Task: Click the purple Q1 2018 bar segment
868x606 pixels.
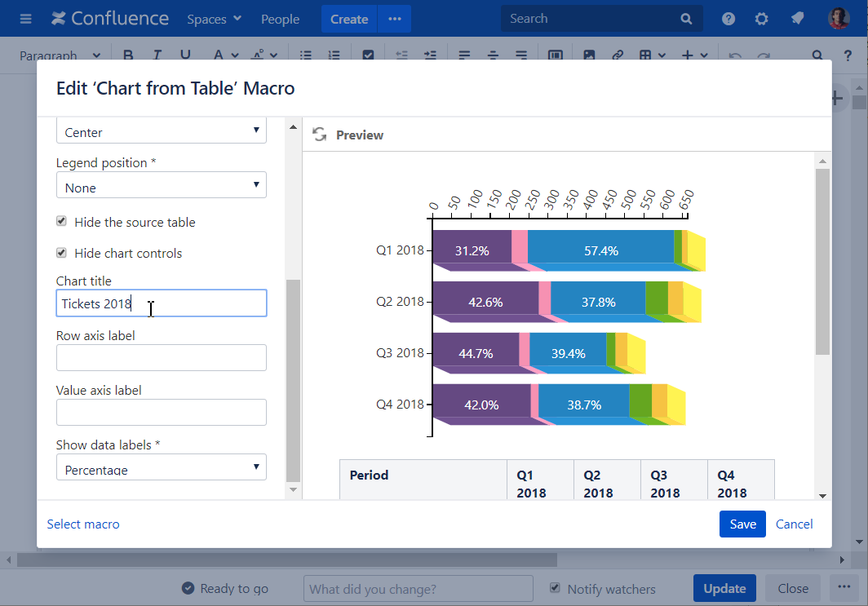Action: click(472, 250)
